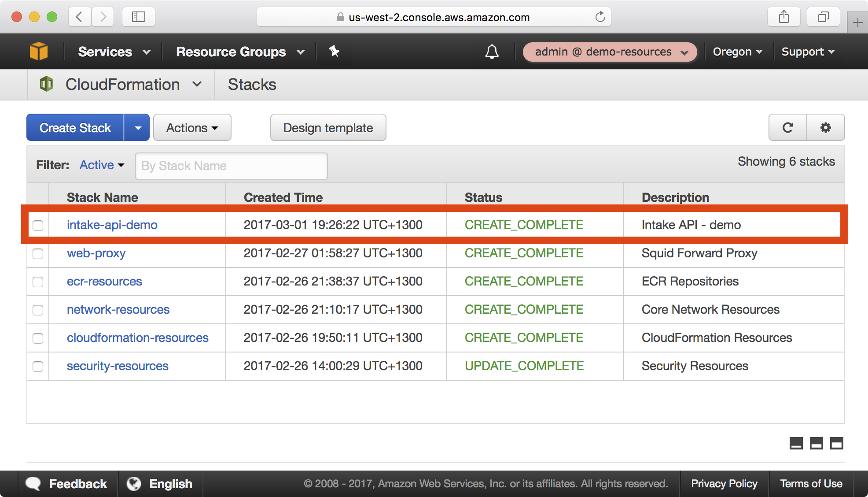Click the pushpin shortcut icon
This screenshot has width=868, height=497.
334,52
